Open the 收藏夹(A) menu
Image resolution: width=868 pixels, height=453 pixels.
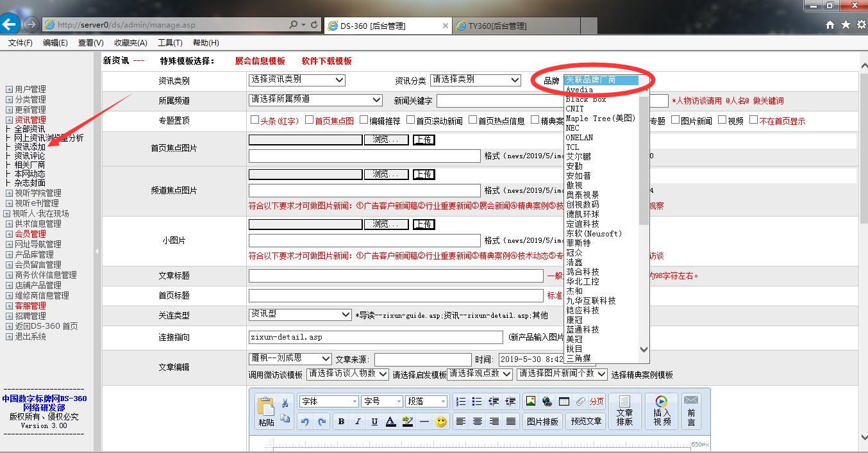coord(131,43)
